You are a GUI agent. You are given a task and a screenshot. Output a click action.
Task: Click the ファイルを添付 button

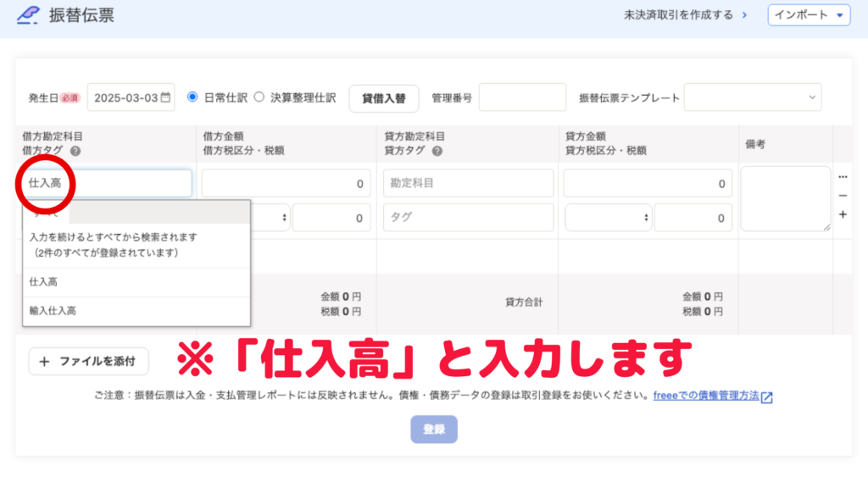[89, 361]
